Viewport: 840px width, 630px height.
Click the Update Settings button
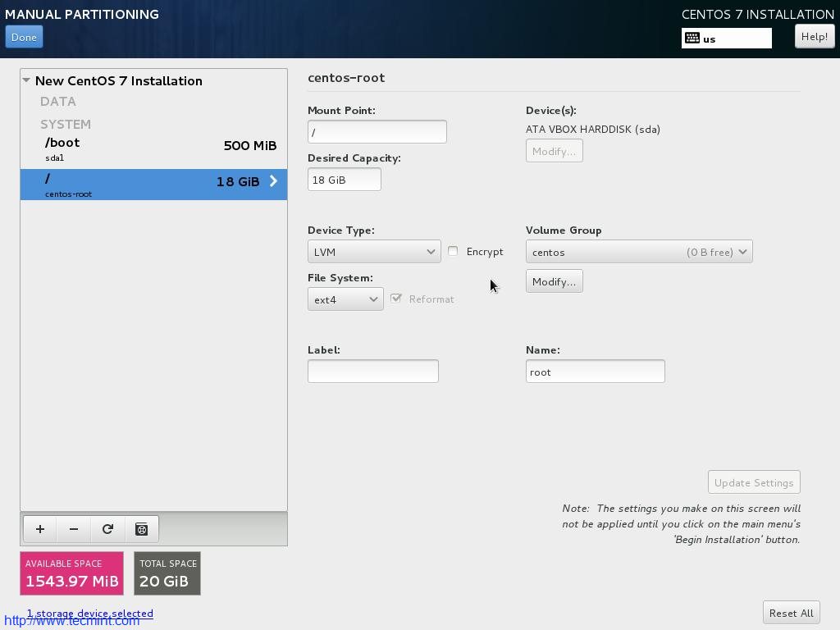point(754,482)
